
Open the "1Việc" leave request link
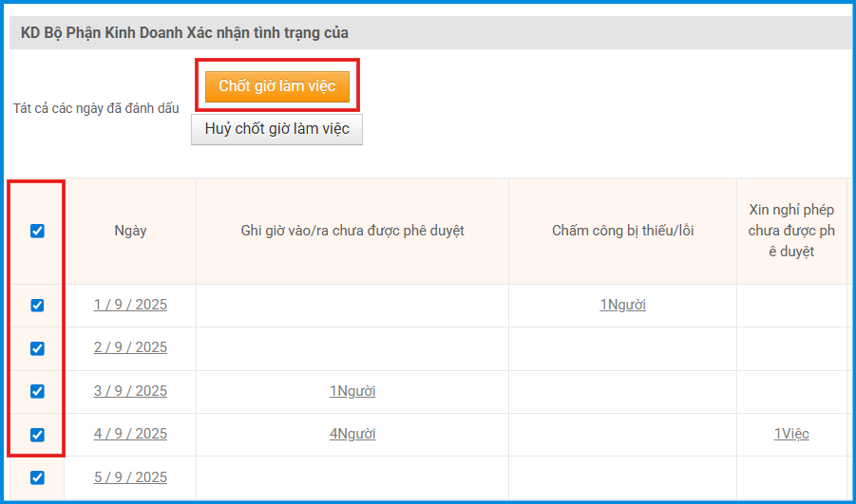click(x=790, y=434)
